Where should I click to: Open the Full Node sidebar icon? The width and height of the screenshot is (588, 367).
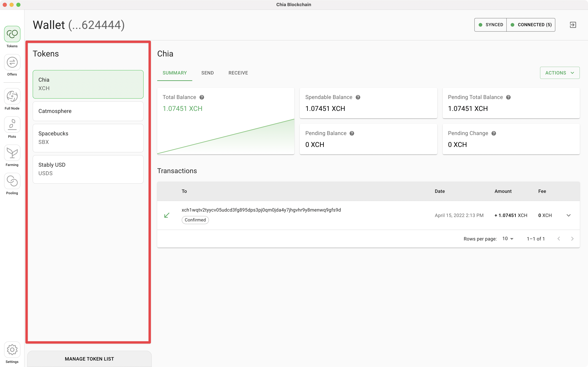[x=12, y=96]
